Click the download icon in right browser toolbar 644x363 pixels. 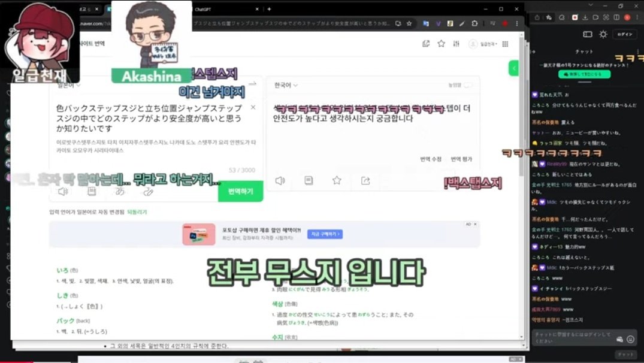(585, 17)
